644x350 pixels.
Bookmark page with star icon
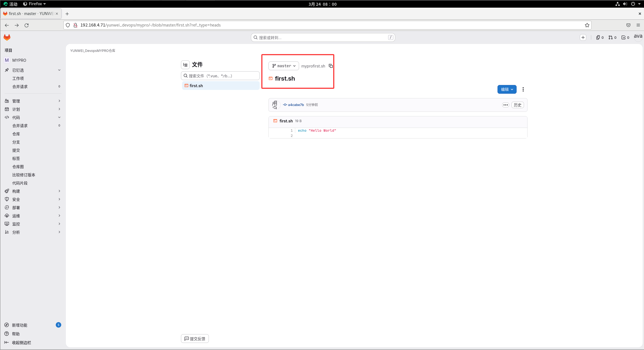pyautogui.click(x=587, y=25)
